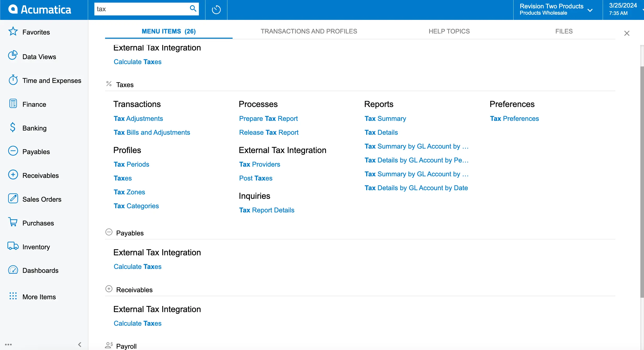Click the Favorites star icon
This screenshot has width=644, height=350.
(11, 32)
